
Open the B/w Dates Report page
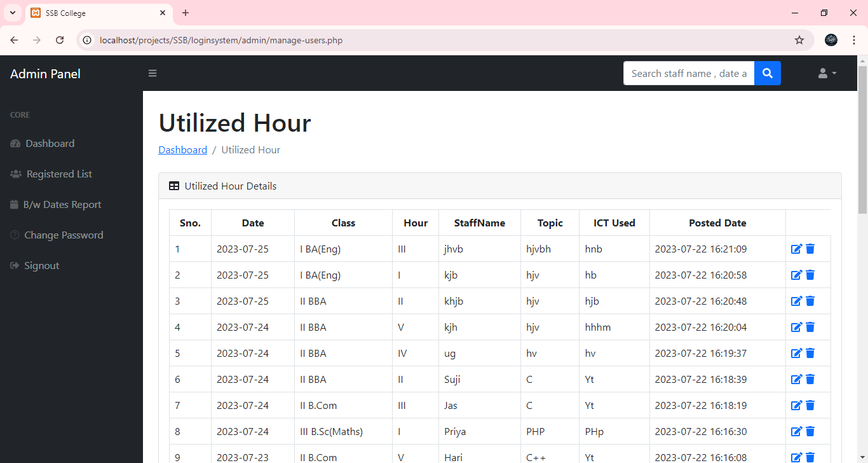(x=62, y=204)
